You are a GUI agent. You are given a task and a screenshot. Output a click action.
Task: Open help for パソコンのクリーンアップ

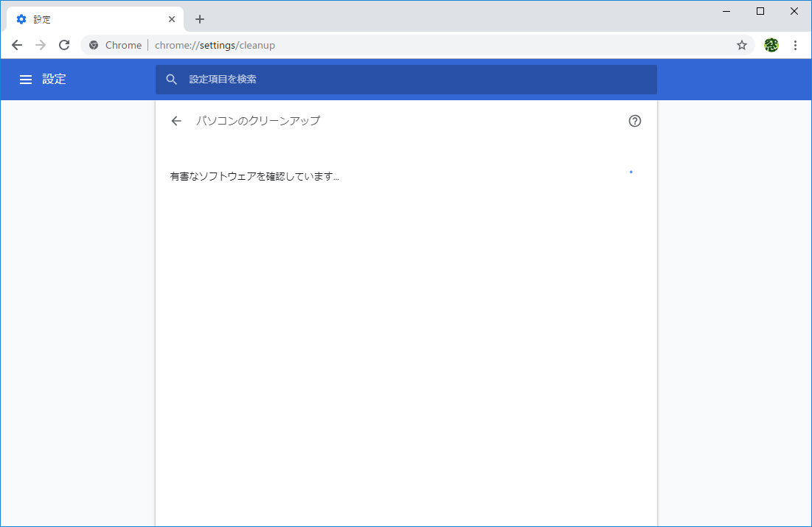click(x=635, y=120)
